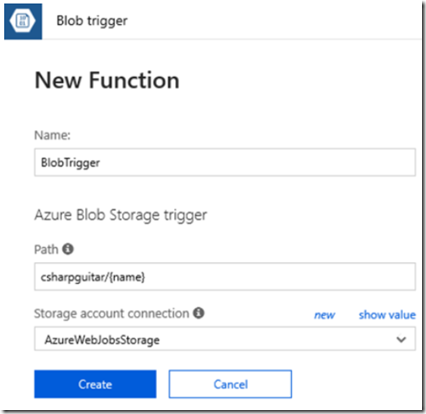Image resolution: width=426 pixels, height=414 pixels.
Task: Click the Azure Blob Storage trigger heading
Action: point(121,215)
